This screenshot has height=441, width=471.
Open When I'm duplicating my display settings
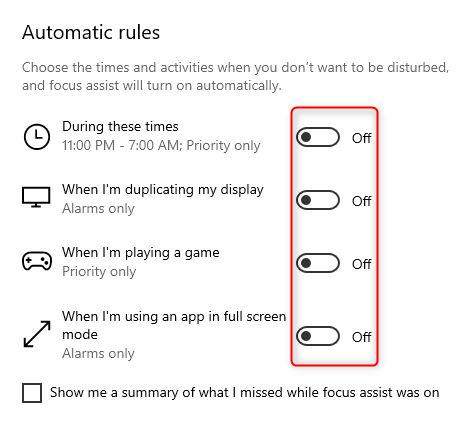(x=163, y=190)
